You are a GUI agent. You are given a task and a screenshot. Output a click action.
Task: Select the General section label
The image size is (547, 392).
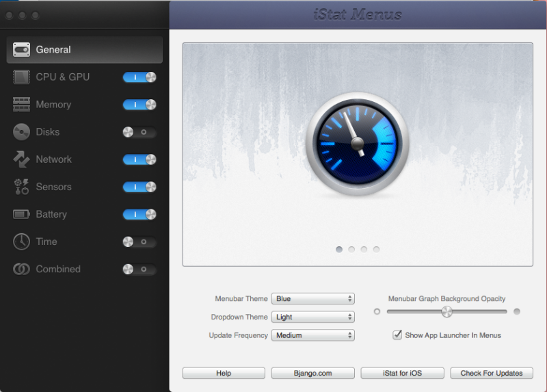point(53,49)
